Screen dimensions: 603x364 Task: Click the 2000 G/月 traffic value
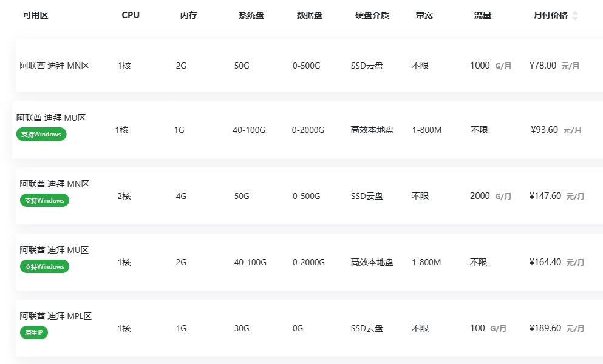(490, 196)
